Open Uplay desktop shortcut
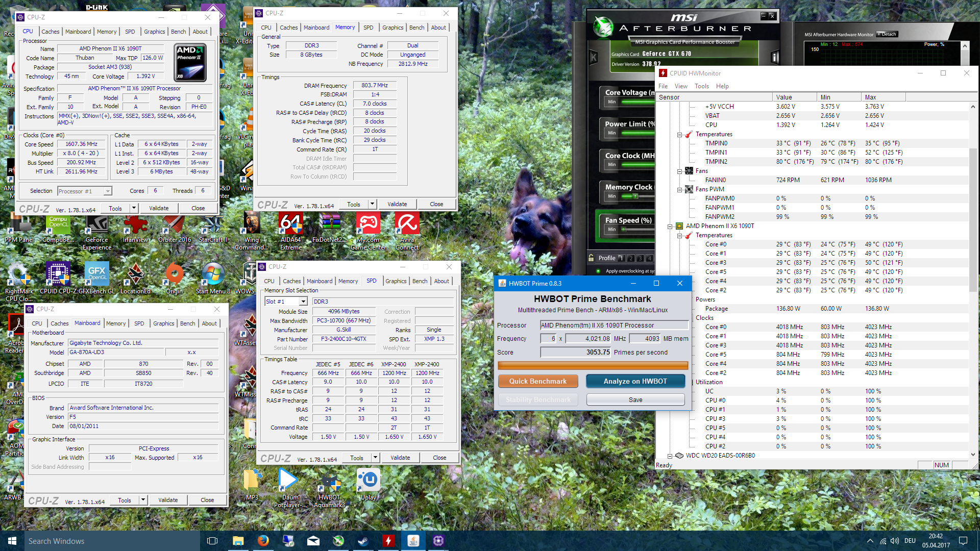The width and height of the screenshot is (980, 551). click(x=368, y=485)
